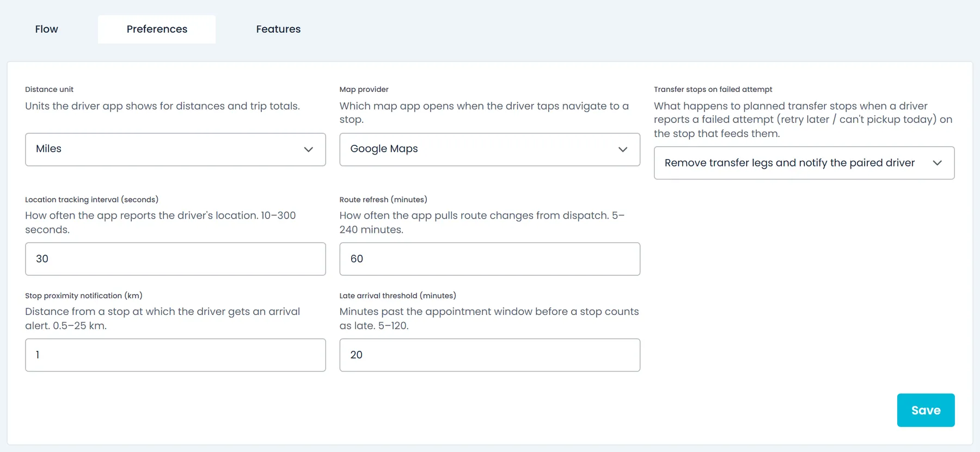Image resolution: width=980 pixels, height=452 pixels.
Task: Click the description starting 'Which map app opens'
Action: tap(484, 113)
